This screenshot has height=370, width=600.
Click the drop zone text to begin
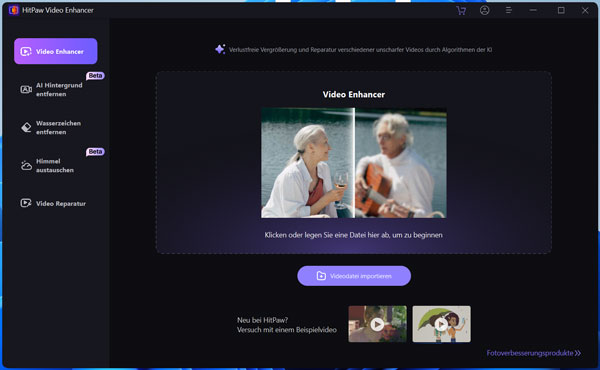click(x=354, y=235)
